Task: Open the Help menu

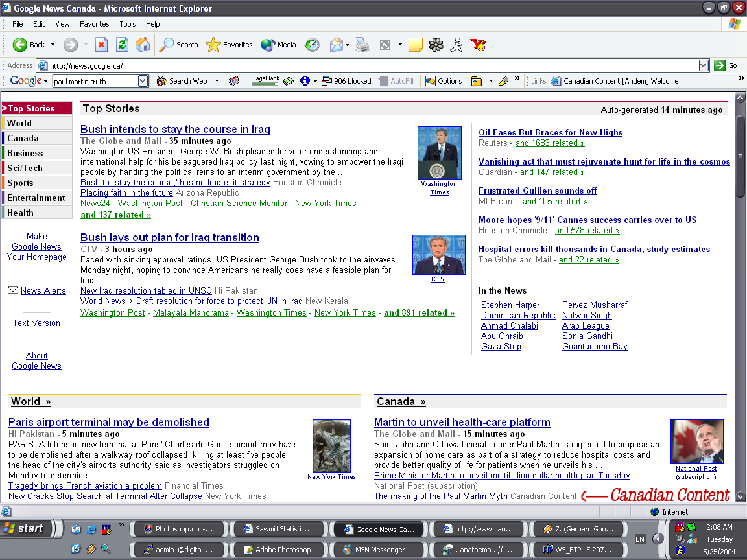Action: (153, 24)
